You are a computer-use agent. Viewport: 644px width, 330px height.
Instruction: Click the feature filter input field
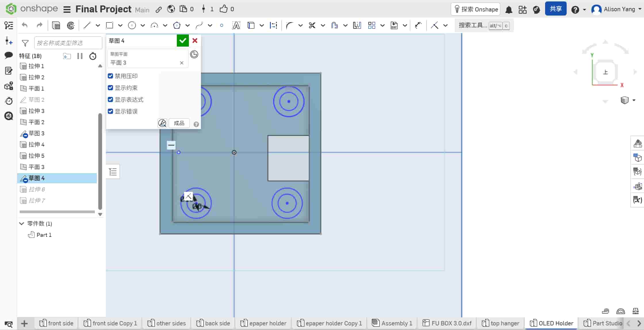tap(68, 43)
